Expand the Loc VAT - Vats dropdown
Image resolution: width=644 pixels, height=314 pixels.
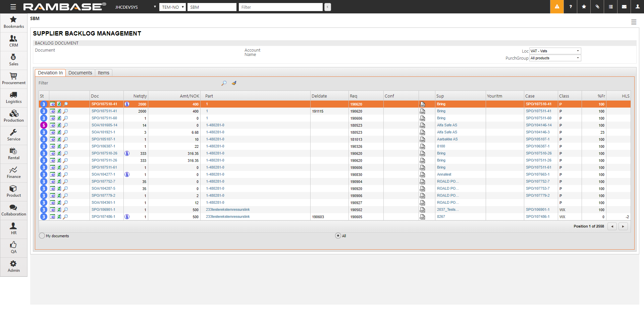coord(555,51)
